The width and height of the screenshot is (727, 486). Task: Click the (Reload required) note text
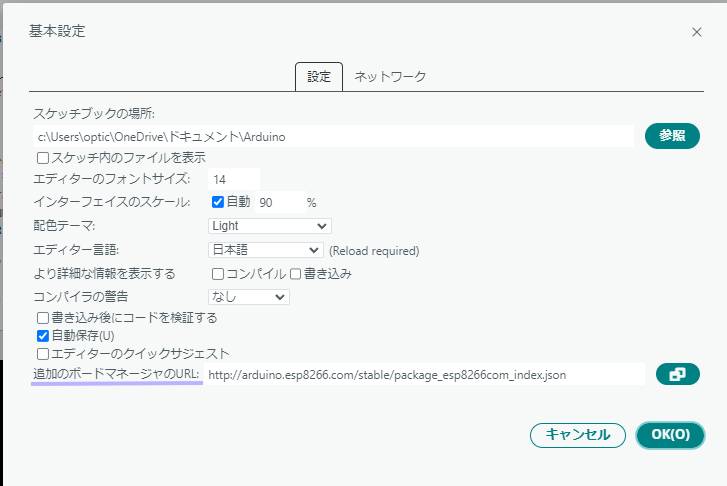coord(374,251)
